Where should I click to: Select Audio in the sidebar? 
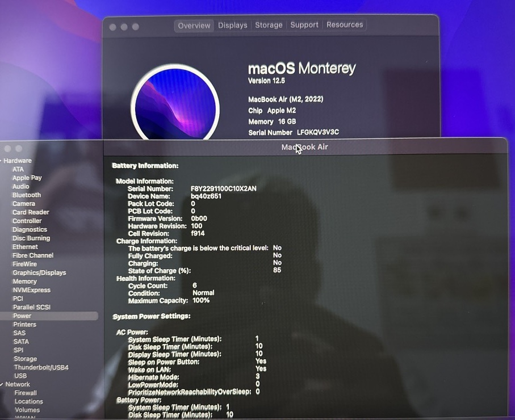(20, 187)
